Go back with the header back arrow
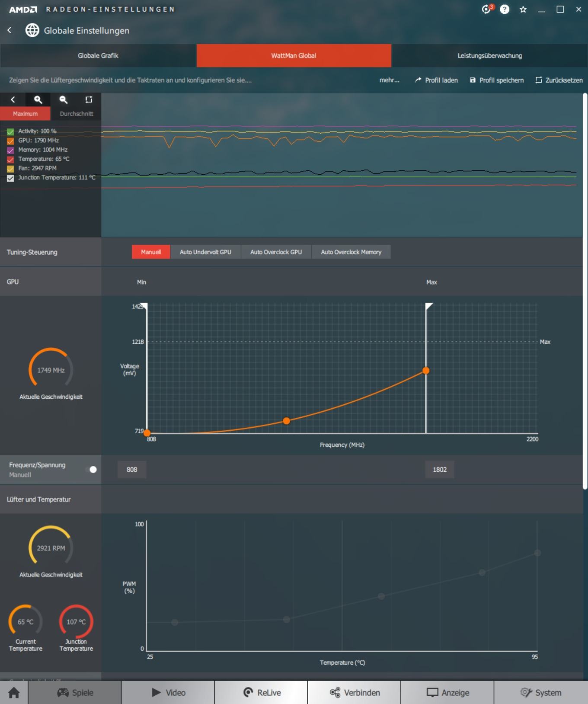This screenshot has width=588, height=704. [10, 30]
